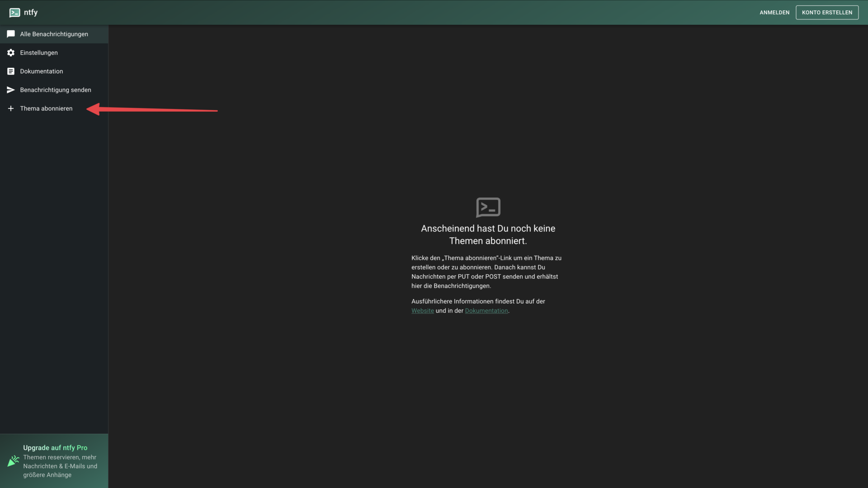Click the KONTO ERSTELLEN button
Image resolution: width=868 pixels, height=488 pixels.
827,12
